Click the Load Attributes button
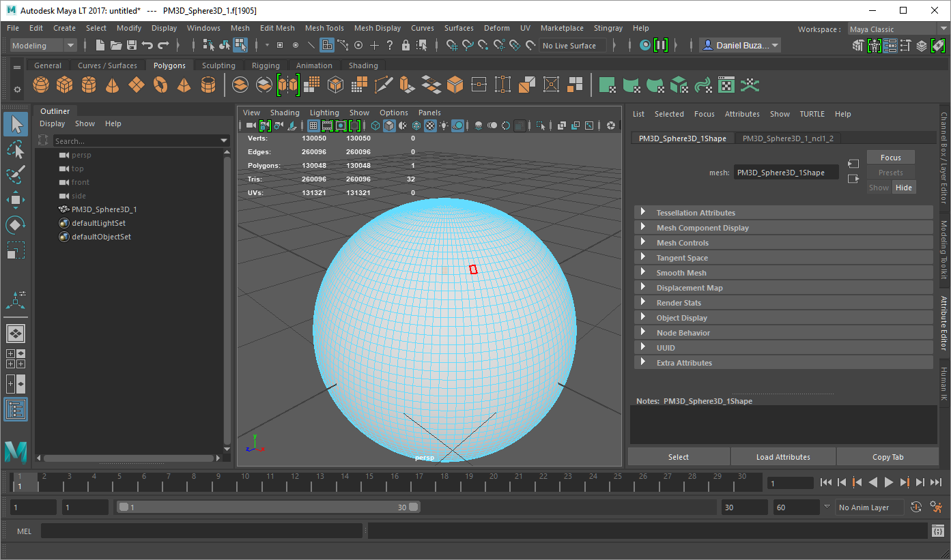The height and width of the screenshot is (560, 951). point(783,457)
